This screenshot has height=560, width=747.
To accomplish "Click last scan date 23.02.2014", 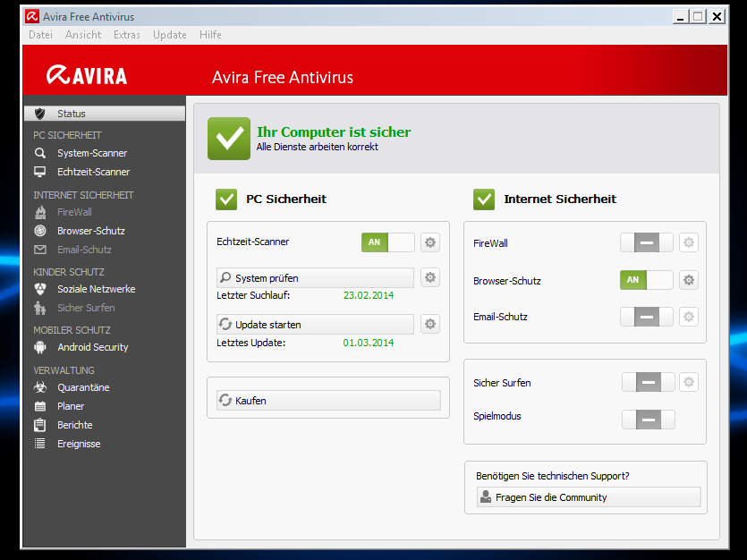I will coord(369,295).
